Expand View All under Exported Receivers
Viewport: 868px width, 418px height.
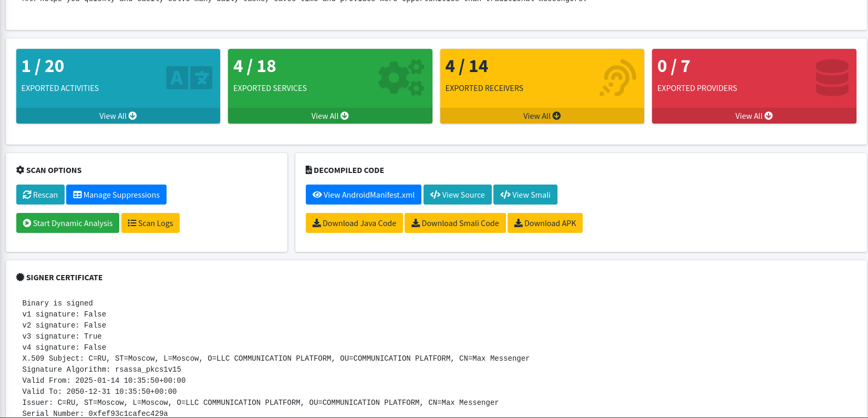542,116
